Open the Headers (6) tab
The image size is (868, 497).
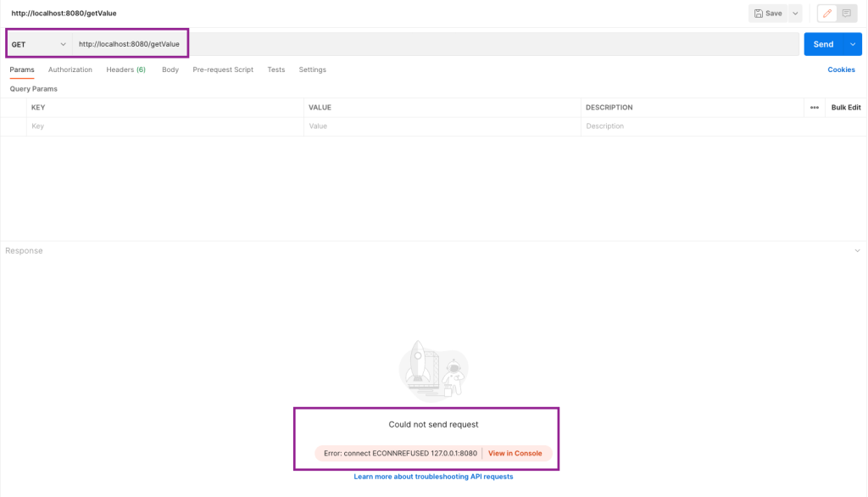coord(125,70)
